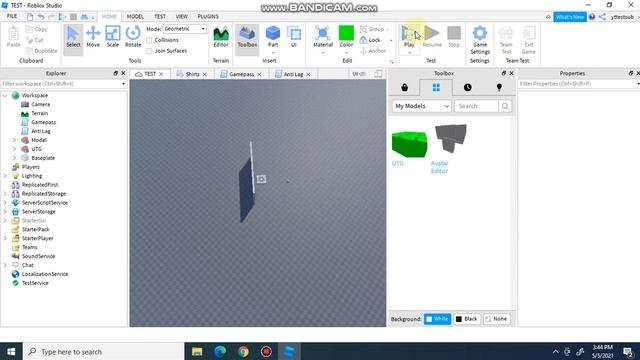Open the Mode Geometric dropdown
The width and height of the screenshot is (640, 360).
pos(184,29)
